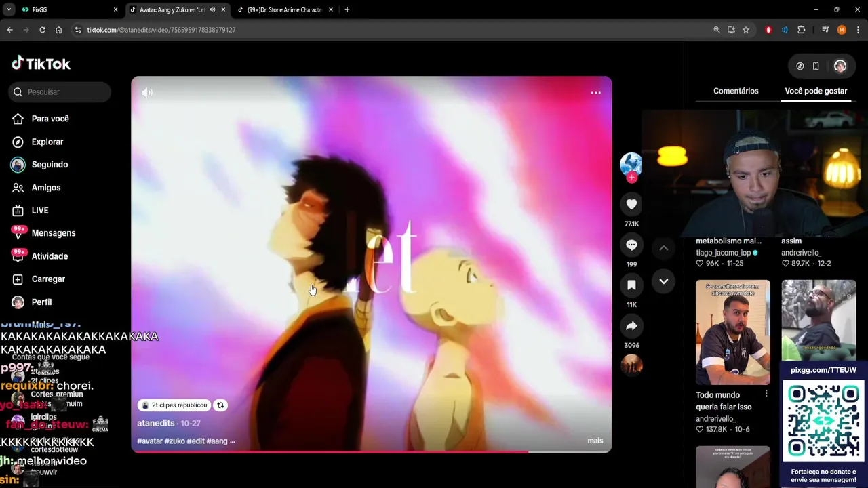Switch to the Você pode gostar tab
868x488 pixels.
816,91
